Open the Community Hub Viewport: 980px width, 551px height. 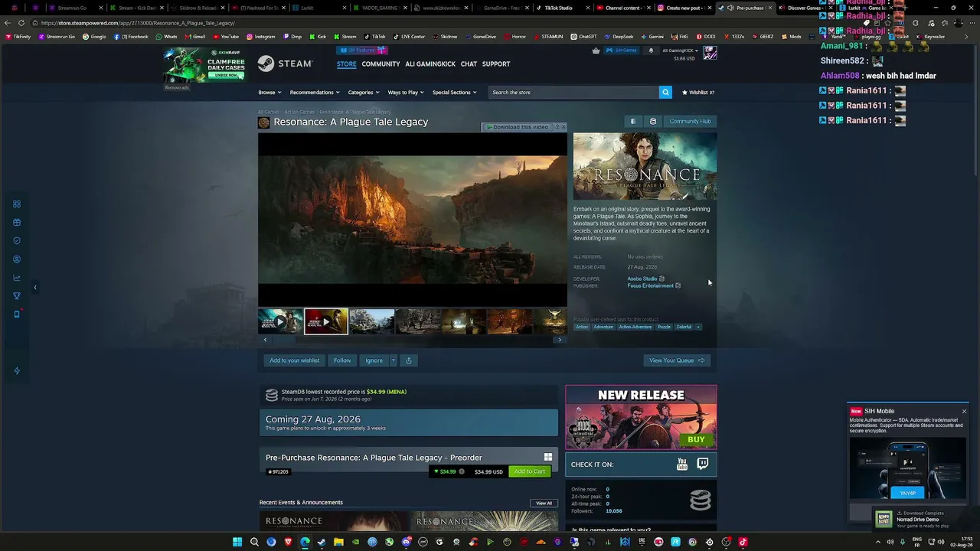[690, 121]
